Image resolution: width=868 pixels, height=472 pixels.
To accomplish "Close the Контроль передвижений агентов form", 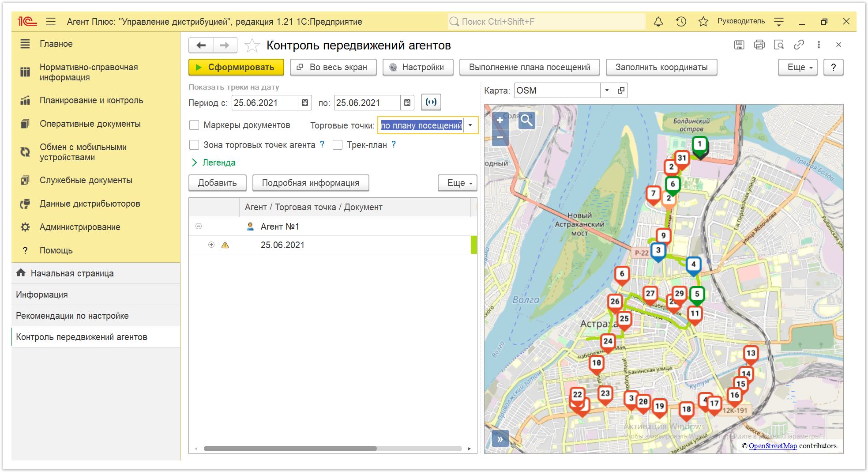I will pyautogui.click(x=838, y=45).
